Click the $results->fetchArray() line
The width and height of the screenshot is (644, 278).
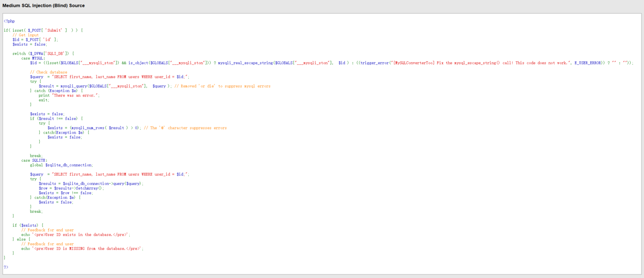(x=71, y=188)
